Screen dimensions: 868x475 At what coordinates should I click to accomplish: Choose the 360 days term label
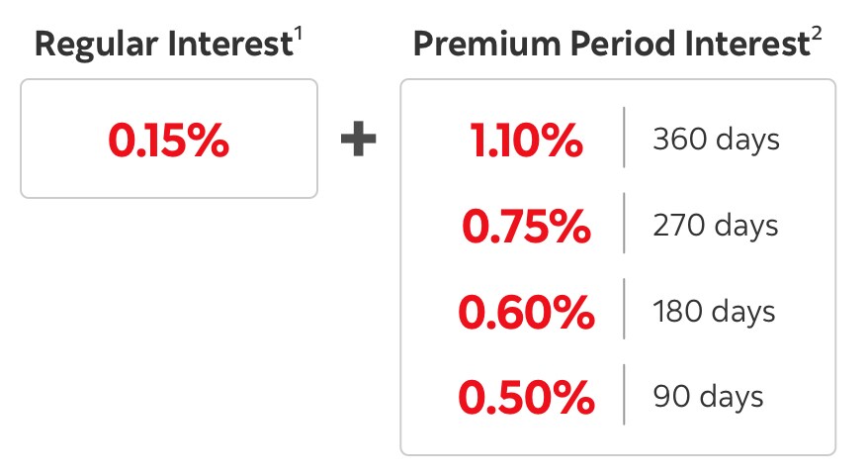[716, 140]
